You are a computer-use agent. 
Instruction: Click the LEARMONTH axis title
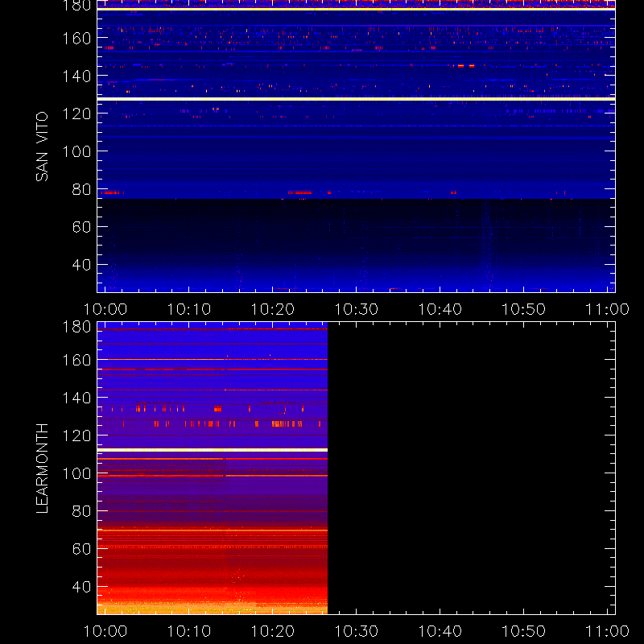click(x=42, y=469)
